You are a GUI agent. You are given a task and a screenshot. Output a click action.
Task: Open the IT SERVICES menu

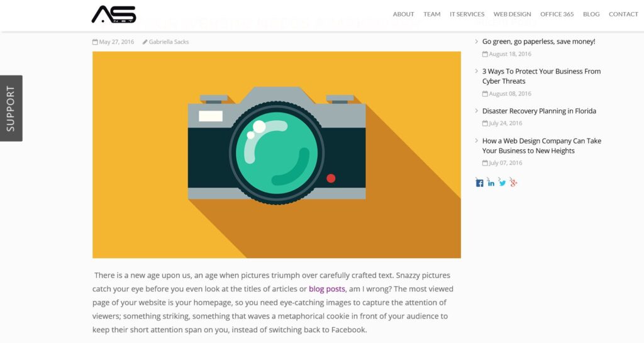point(467,14)
